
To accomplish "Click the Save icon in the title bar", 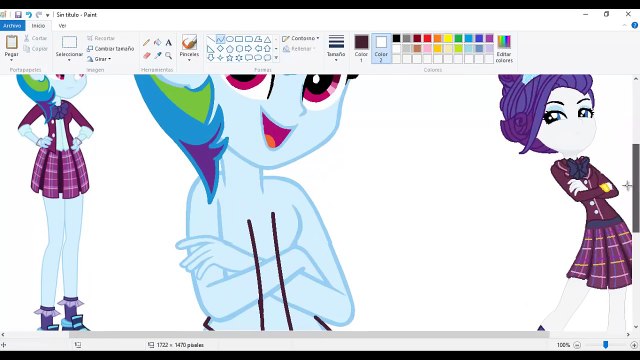I will pyautogui.click(x=18, y=15).
